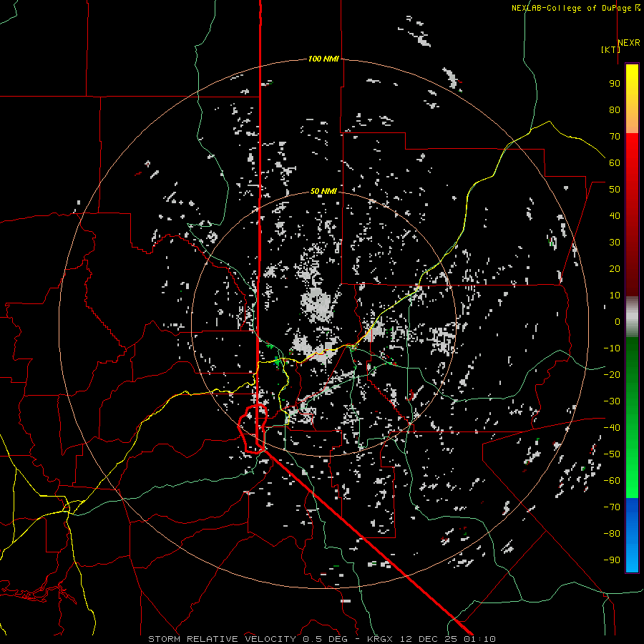This screenshot has height=644, width=644.
Task: Click STORM RELATIVE VELOCITY in bottom caption
Action: (x=222, y=639)
